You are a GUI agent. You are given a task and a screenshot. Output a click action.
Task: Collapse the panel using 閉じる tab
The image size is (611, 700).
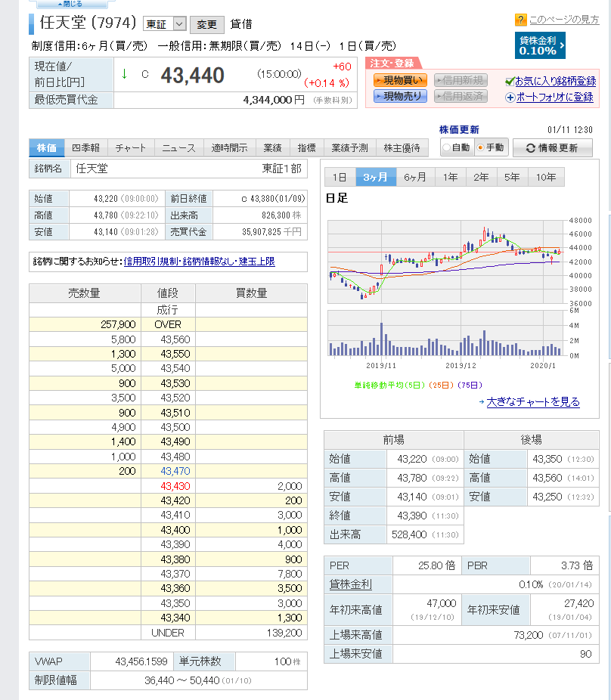click(x=72, y=4)
